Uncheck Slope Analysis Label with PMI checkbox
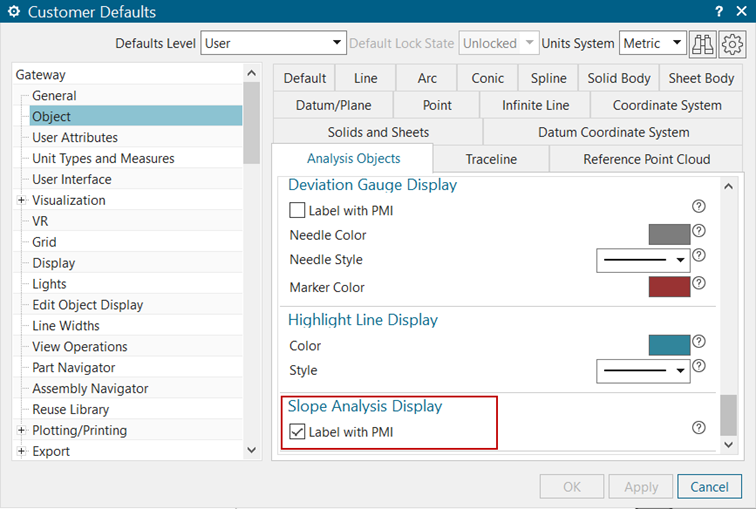This screenshot has height=509, width=756. 297,433
